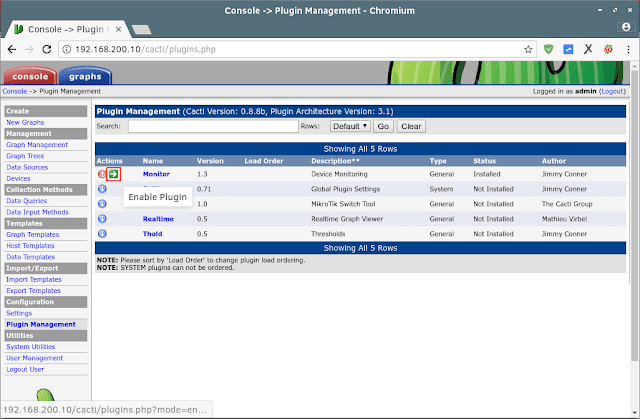Open Graph Trees in sidebar

(25, 156)
